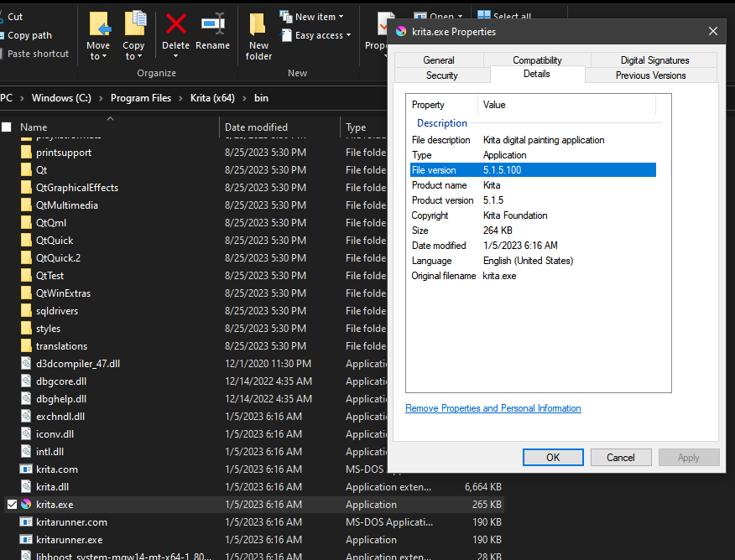
Task: Toggle the select-all checkbox in header
Action: pyautogui.click(x=7, y=127)
